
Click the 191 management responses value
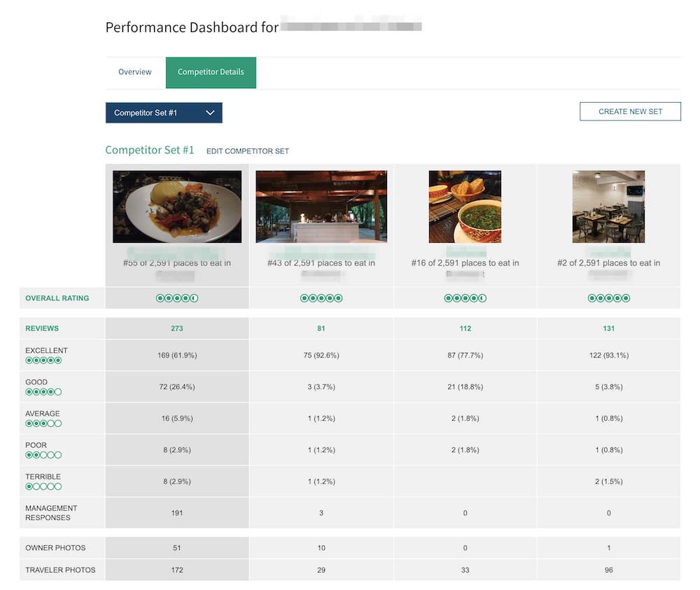[x=177, y=513]
